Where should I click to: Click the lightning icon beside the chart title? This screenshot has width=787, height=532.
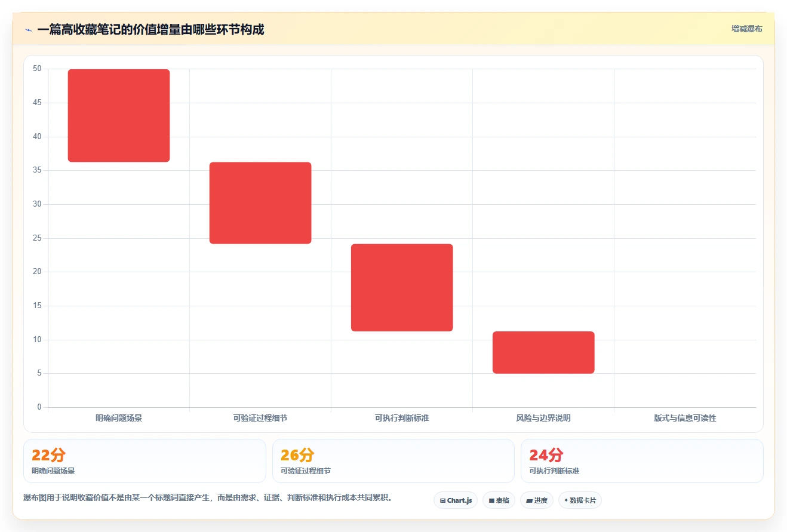tap(28, 30)
